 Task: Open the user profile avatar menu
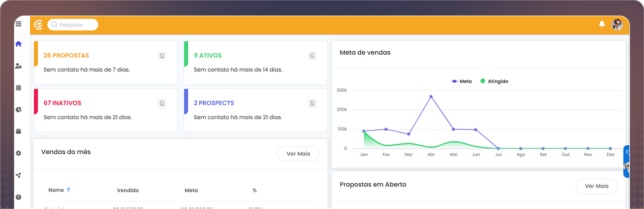click(x=617, y=24)
